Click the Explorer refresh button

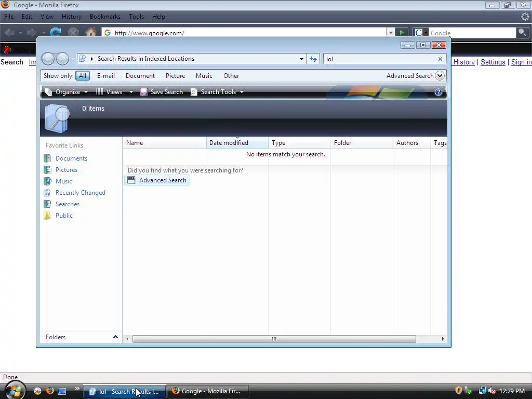[x=313, y=59]
